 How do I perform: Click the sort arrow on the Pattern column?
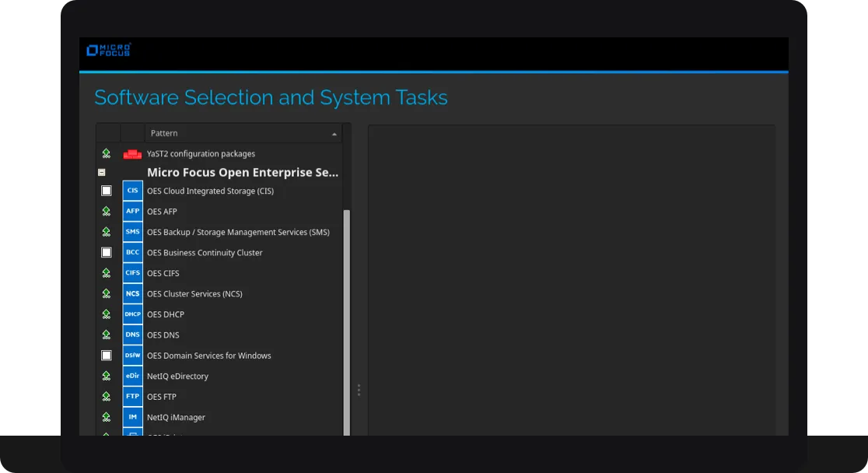coord(334,133)
